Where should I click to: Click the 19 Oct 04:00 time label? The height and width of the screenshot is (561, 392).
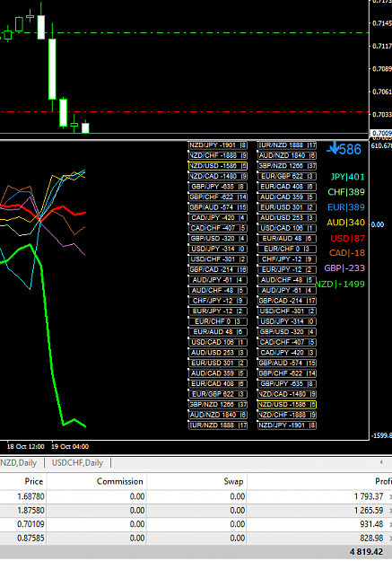click(x=70, y=446)
